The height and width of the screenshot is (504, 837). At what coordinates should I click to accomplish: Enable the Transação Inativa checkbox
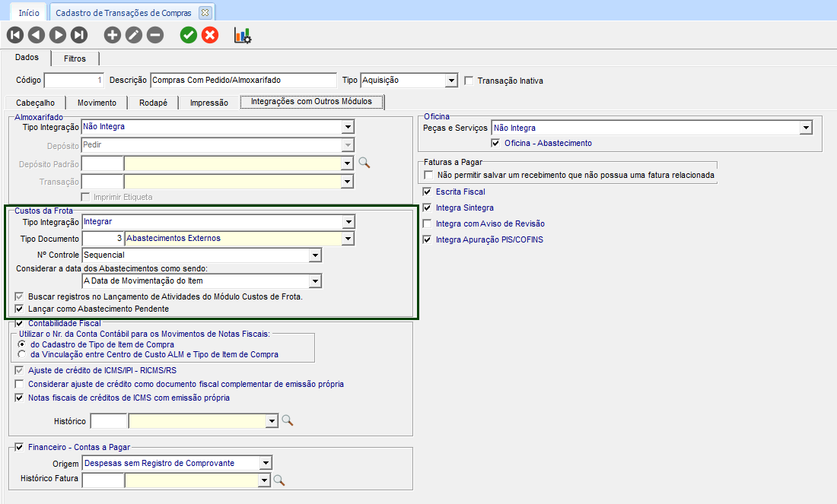(x=469, y=81)
